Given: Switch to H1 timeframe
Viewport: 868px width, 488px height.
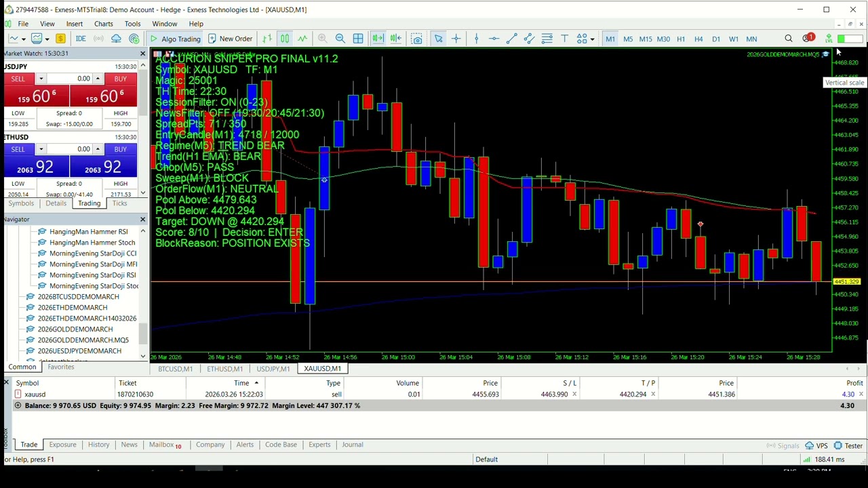Looking at the screenshot, I should click(x=681, y=39).
